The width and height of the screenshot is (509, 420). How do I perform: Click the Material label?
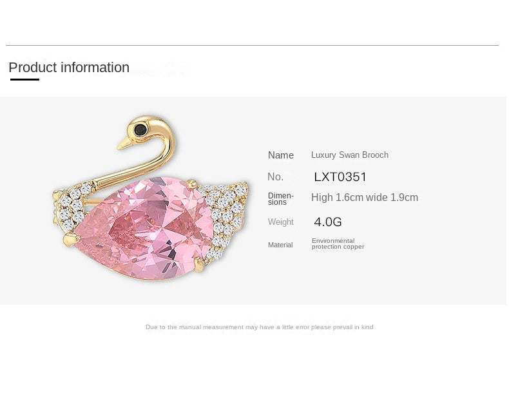click(x=280, y=245)
